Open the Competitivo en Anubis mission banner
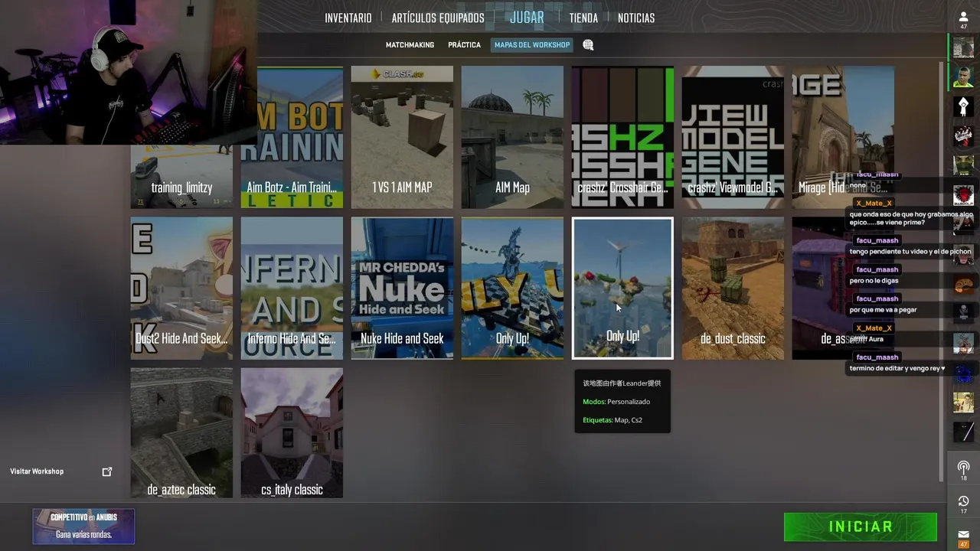 83,526
